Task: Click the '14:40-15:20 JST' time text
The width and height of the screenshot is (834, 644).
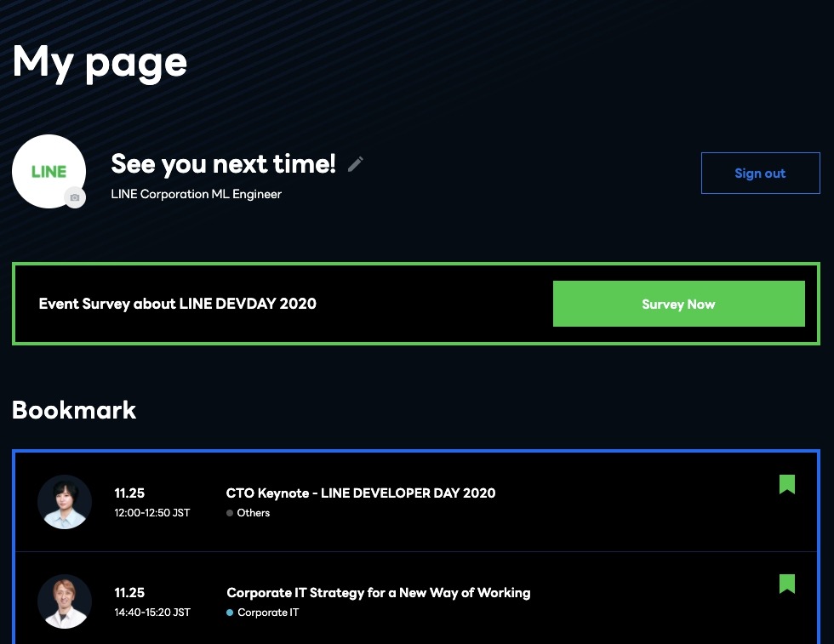Action: (x=152, y=613)
